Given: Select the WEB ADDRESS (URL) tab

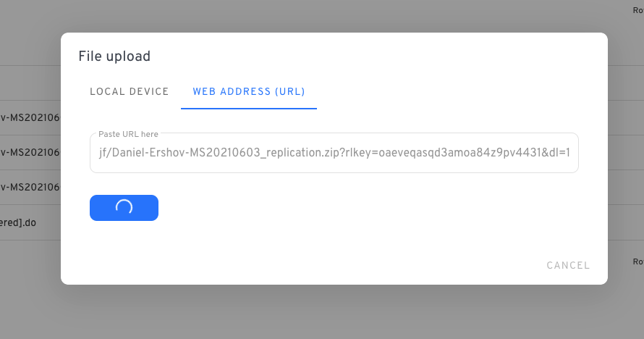Looking at the screenshot, I should tap(249, 92).
